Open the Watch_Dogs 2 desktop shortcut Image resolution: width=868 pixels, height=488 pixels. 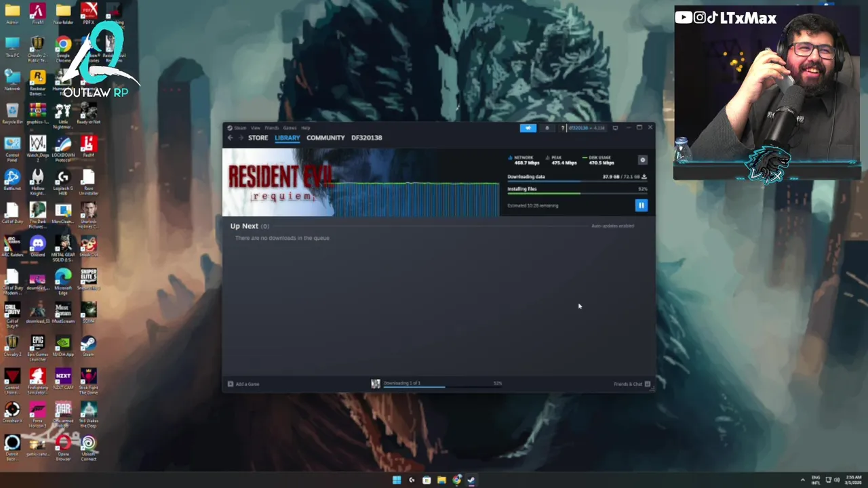tap(37, 149)
